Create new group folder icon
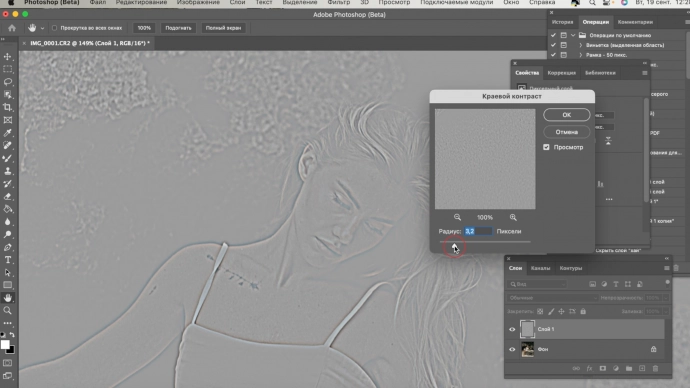The image size is (690, 388). click(x=629, y=369)
